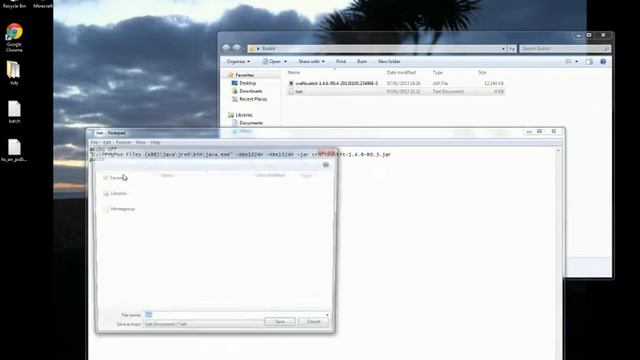Viewport: 640px width, 360px height.
Task: Select the craftbukkit JAR file row
Action: (396, 83)
